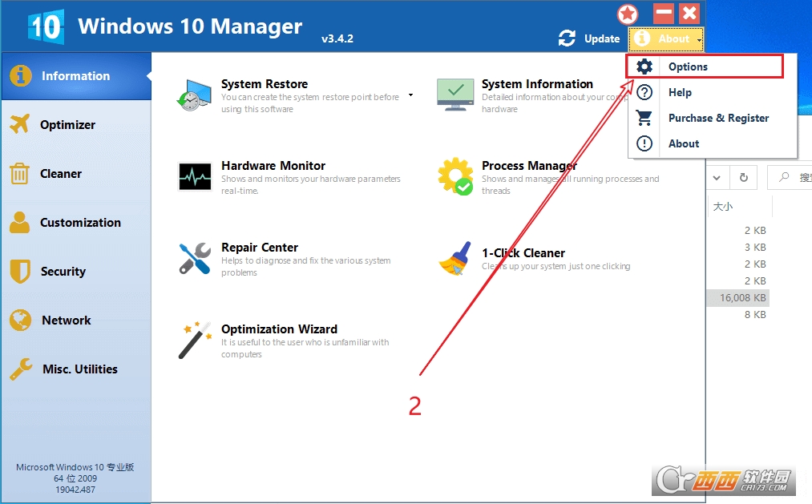Open System Information monitor icon
This screenshot has height=504, width=812.
tap(455, 95)
